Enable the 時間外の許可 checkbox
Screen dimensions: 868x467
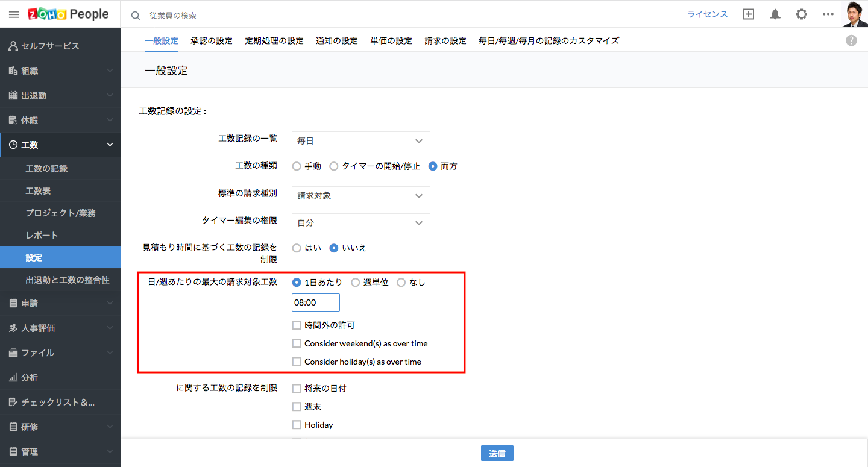point(297,325)
